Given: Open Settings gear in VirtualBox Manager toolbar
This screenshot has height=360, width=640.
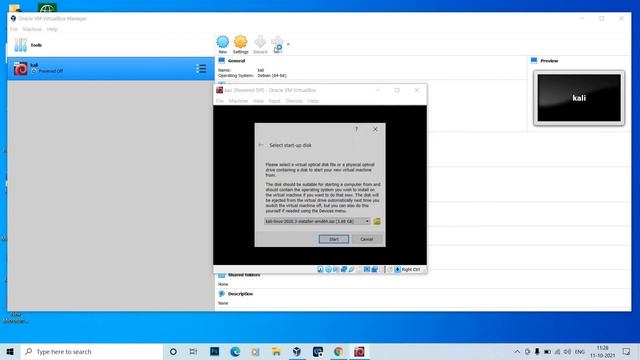Looking at the screenshot, I should click(240, 44).
